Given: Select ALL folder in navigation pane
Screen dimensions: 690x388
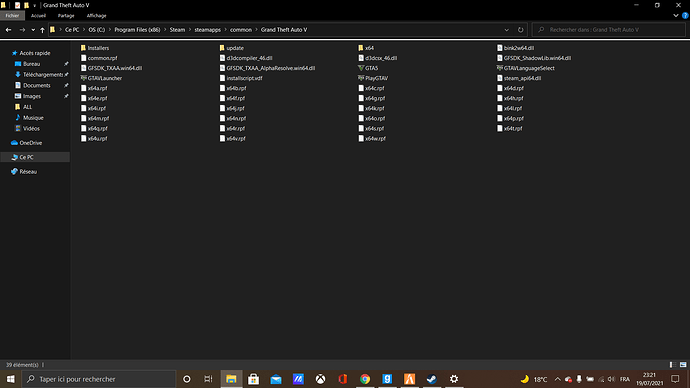Looking at the screenshot, I should pos(27,107).
